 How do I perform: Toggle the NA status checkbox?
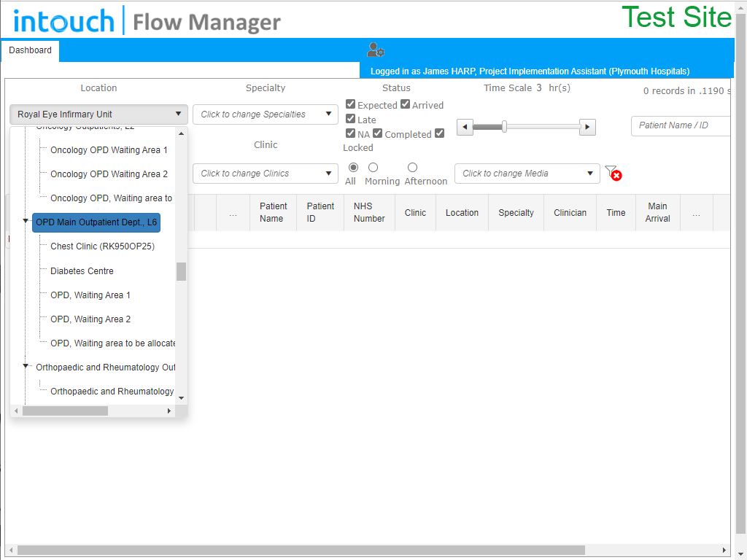(351, 133)
